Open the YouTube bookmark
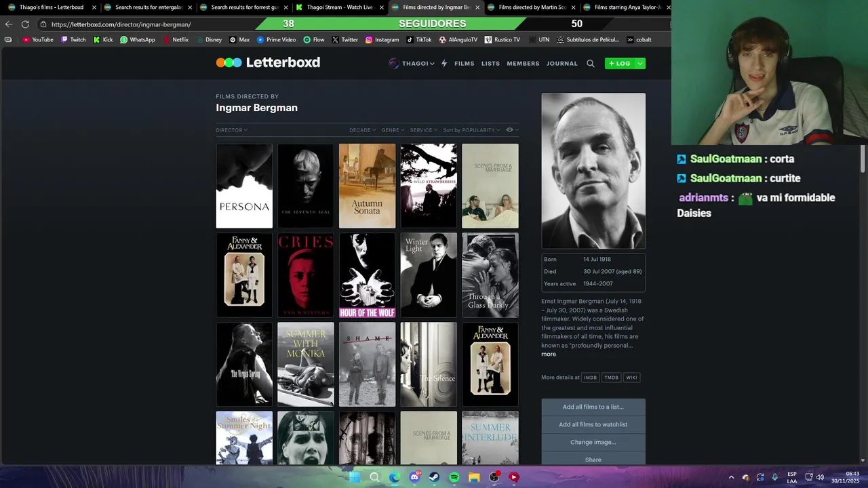This screenshot has height=488, width=868. tap(38, 39)
